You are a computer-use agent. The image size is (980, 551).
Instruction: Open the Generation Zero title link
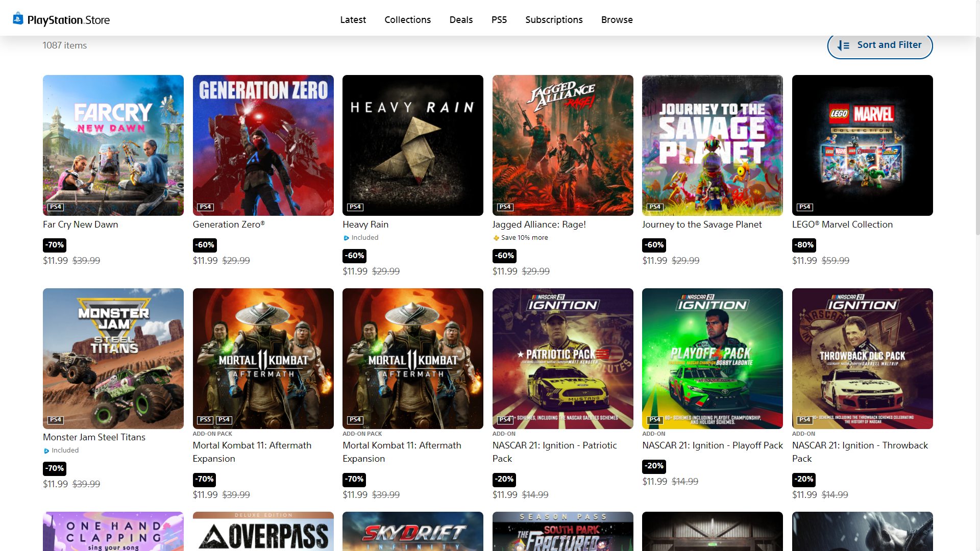[228, 224]
